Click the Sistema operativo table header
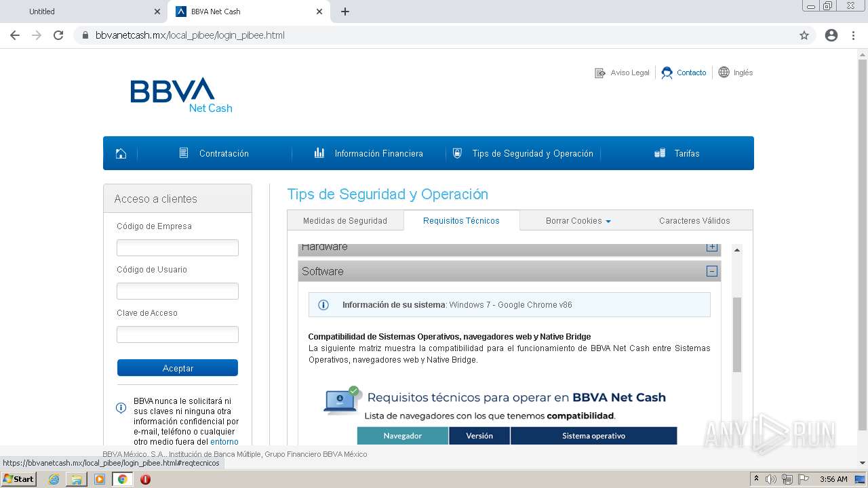Viewport: 868px width, 488px height. tap(594, 436)
